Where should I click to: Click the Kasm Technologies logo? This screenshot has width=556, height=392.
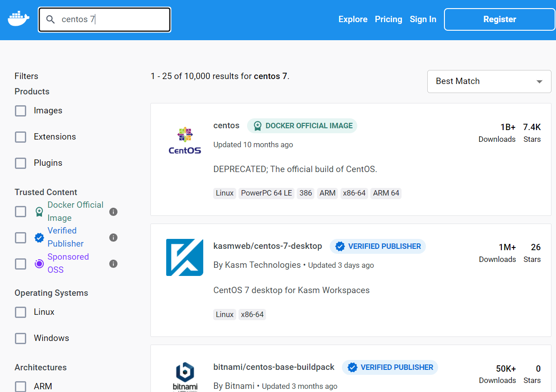click(x=185, y=257)
